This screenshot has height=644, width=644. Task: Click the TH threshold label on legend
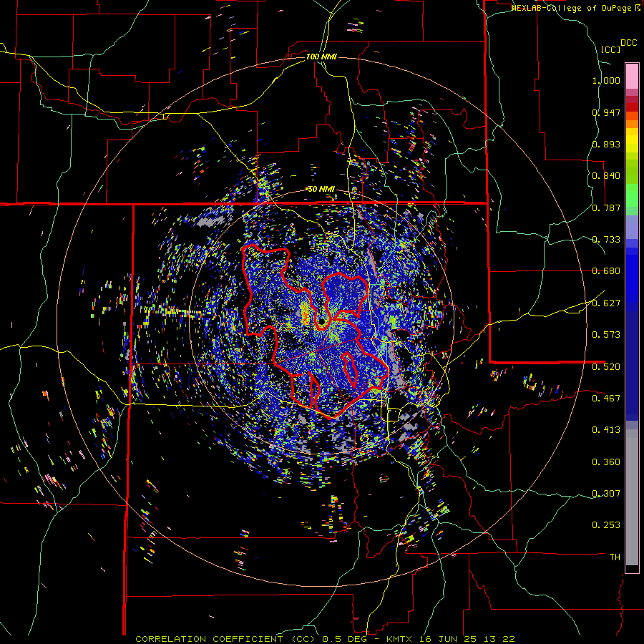[615, 557]
